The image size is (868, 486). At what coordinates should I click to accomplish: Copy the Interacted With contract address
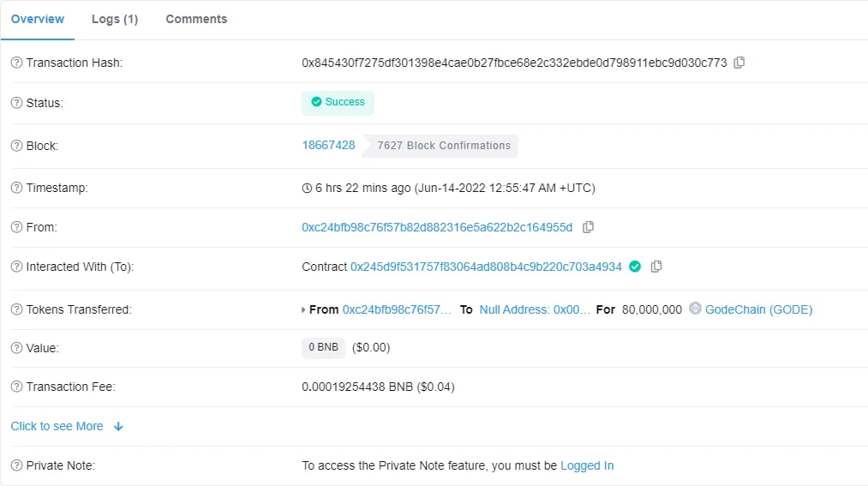pos(656,267)
